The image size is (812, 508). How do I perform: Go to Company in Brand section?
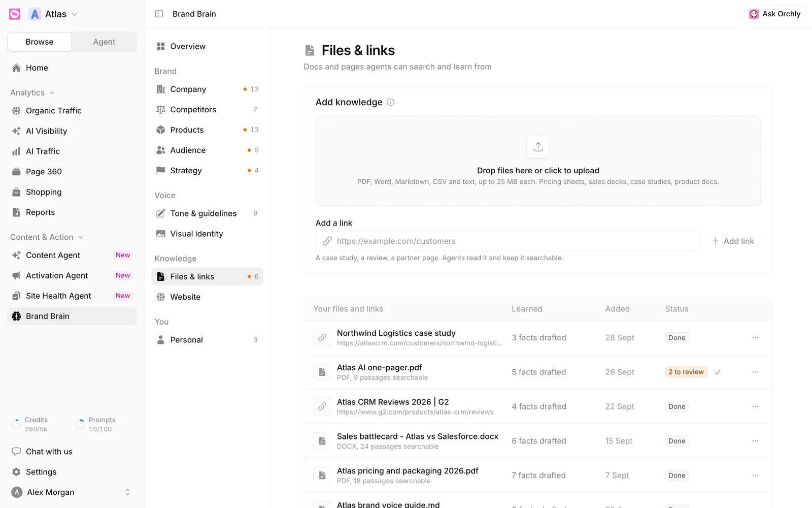pyautogui.click(x=207, y=89)
